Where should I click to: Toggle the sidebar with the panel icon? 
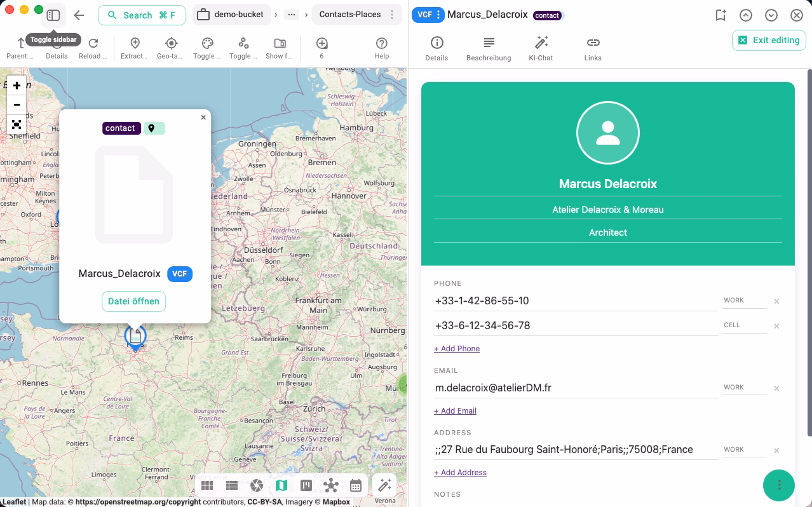53,15
